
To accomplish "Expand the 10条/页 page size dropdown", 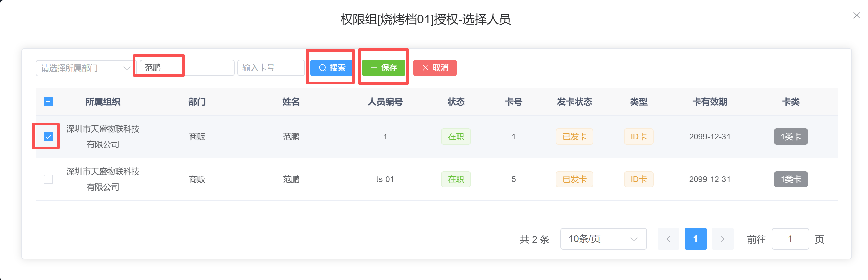I will (x=603, y=239).
